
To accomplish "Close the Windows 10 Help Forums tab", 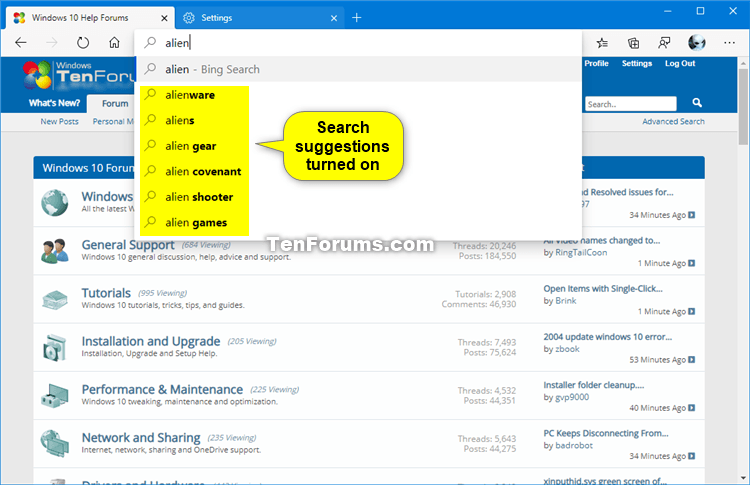I will tap(164, 18).
